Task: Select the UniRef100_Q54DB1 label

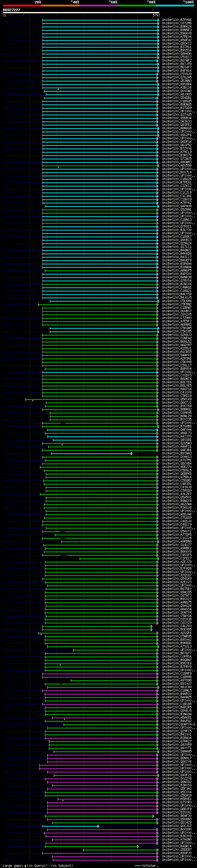Action: [177, 98]
